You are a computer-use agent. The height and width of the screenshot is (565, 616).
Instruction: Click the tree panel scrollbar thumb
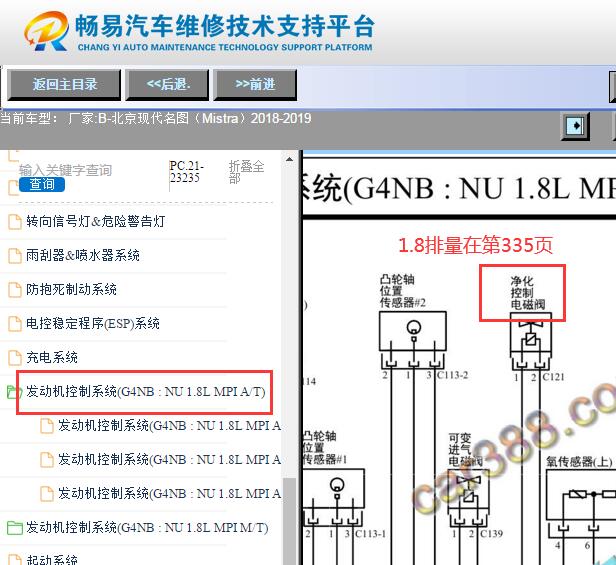point(290,521)
